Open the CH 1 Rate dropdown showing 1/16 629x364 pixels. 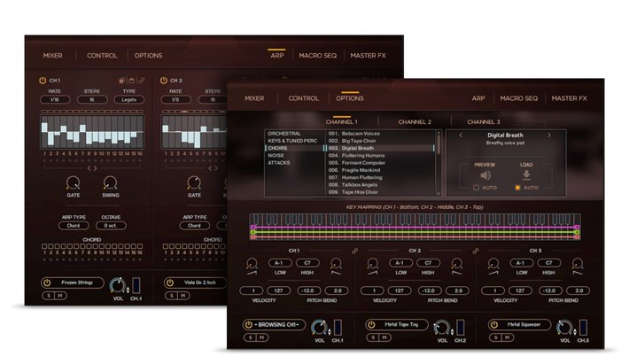click(55, 100)
